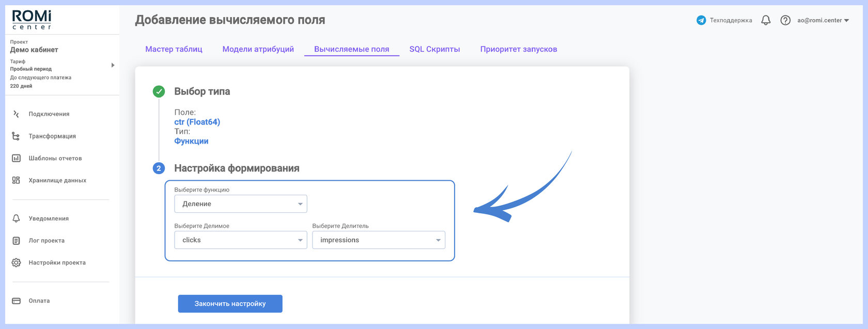Click the Закончить настройку button
This screenshot has width=868, height=329.
point(230,304)
